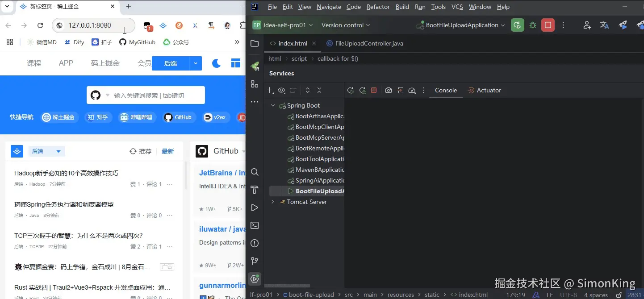Toggle read-only lock in IDE status bar
Screen dimensions: 644x299
619,295
